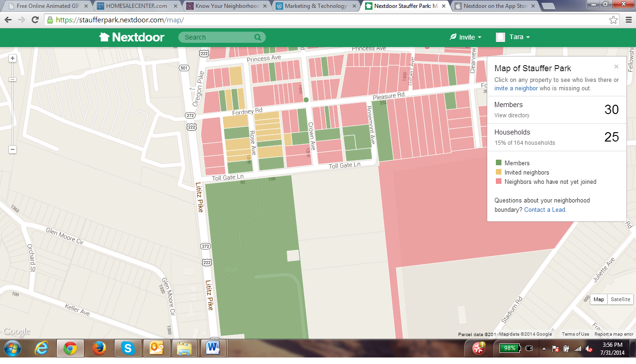Click the search magnifier icon
The image size is (636, 364).
click(257, 37)
